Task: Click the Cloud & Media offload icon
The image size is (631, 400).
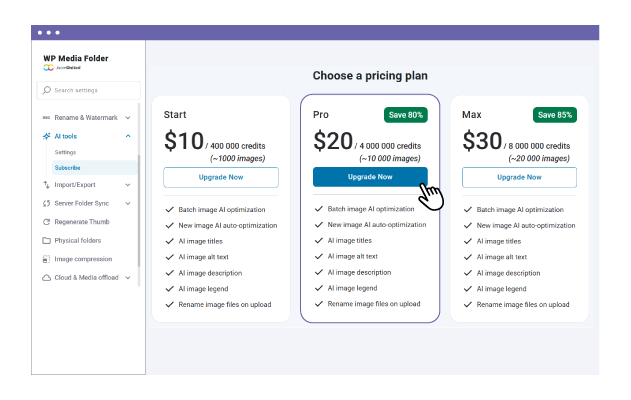Action: pyautogui.click(x=46, y=277)
